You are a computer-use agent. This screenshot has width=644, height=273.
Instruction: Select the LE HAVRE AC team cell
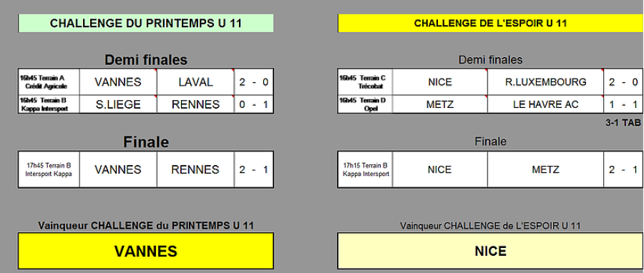[545, 104]
